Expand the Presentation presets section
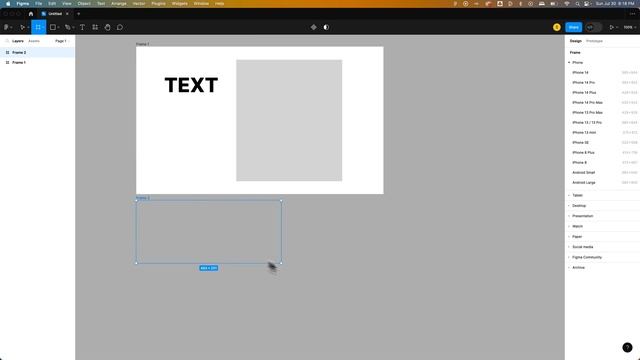Screen dimensions: 640x360 569,216
